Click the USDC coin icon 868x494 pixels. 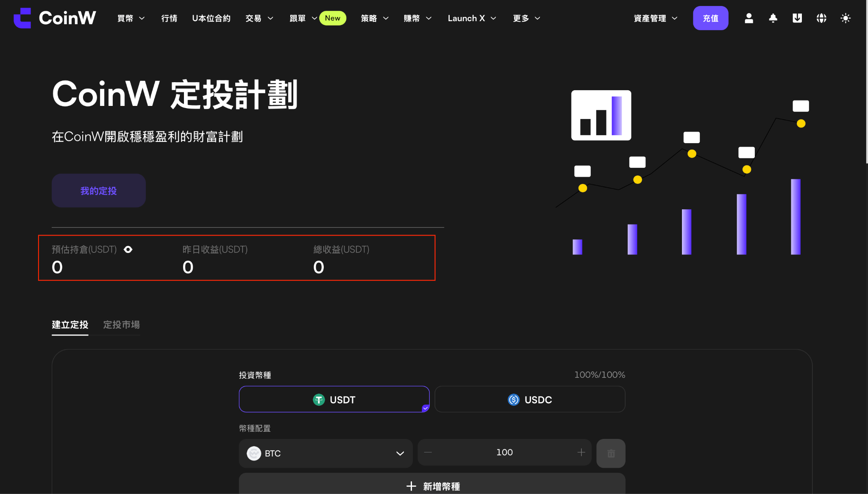[514, 400]
